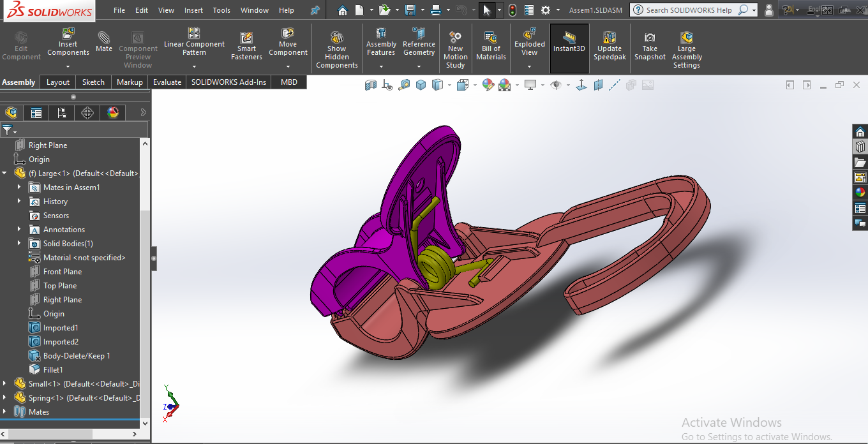Click the Section View icon in viewport toolbar

(371, 85)
